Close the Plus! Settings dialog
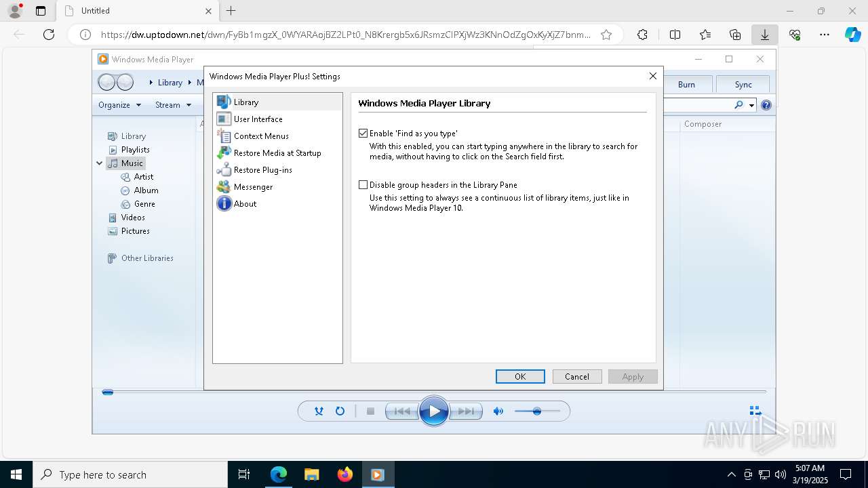Image resolution: width=868 pixels, height=488 pixels. tap(652, 76)
